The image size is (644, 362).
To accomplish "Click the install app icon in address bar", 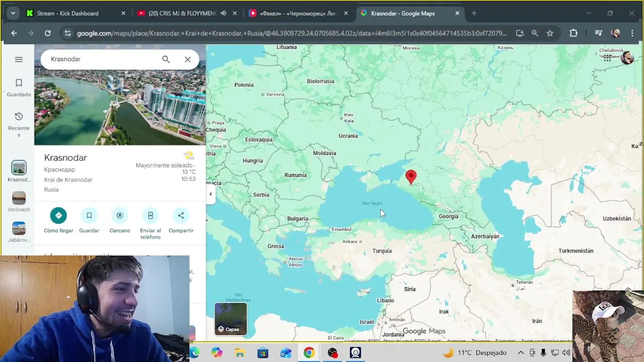I will coord(520,33).
